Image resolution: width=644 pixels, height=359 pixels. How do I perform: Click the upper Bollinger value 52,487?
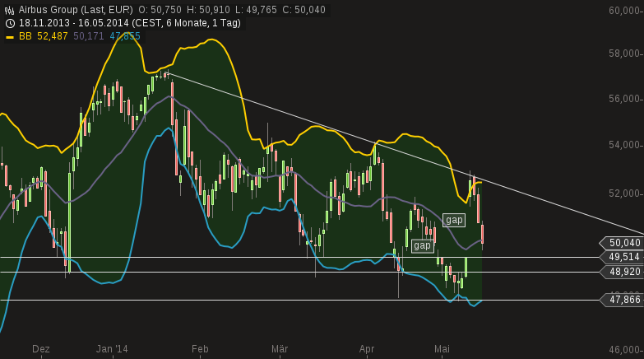pos(52,36)
